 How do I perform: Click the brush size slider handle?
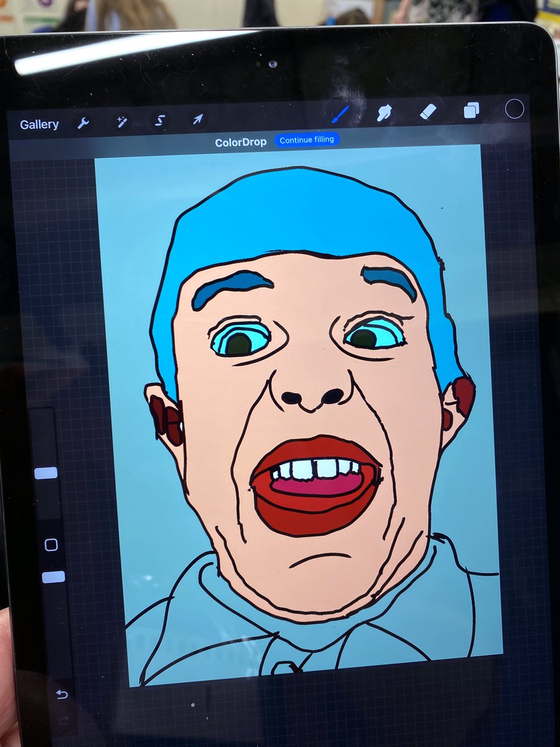point(46,473)
